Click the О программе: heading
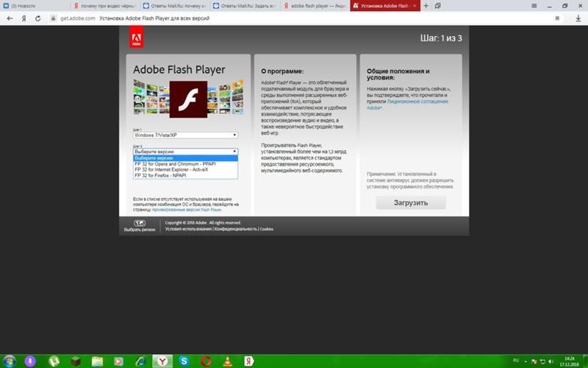Image resolution: width=588 pixels, height=368 pixels. click(282, 71)
